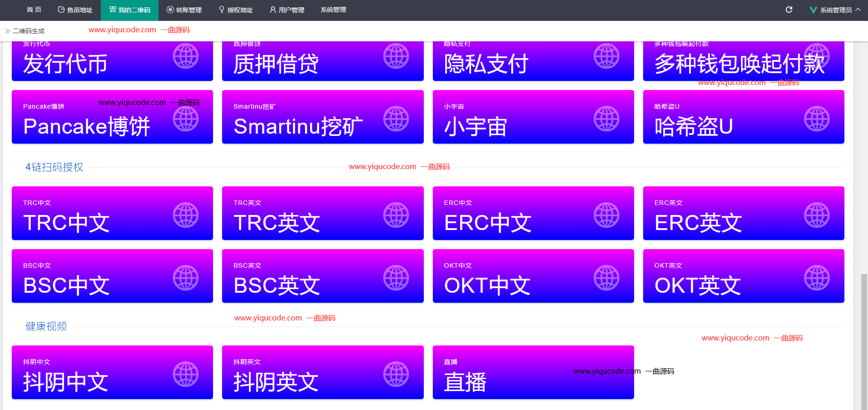Click the large ERC英文 title

pyautogui.click(x=698, y=223)
